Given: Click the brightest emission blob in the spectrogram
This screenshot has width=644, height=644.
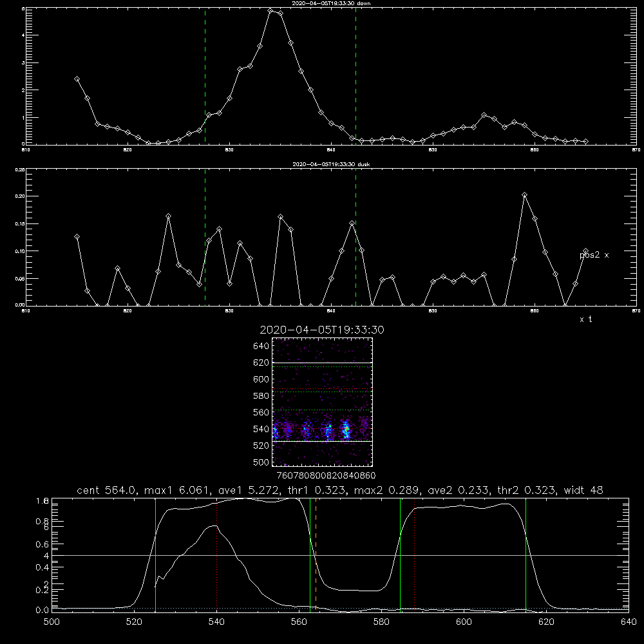Looking at the screenshot, I should (x=346, y=429).
